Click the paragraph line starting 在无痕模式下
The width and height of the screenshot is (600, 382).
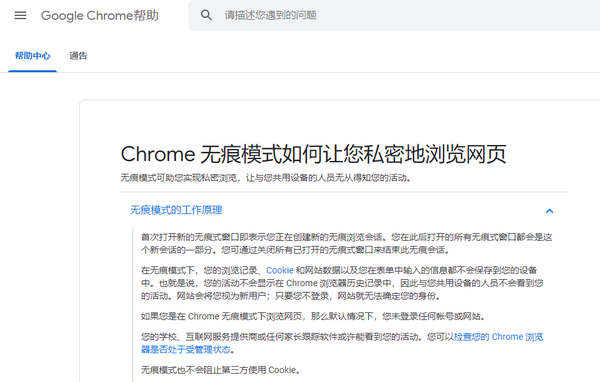point(339,270)
